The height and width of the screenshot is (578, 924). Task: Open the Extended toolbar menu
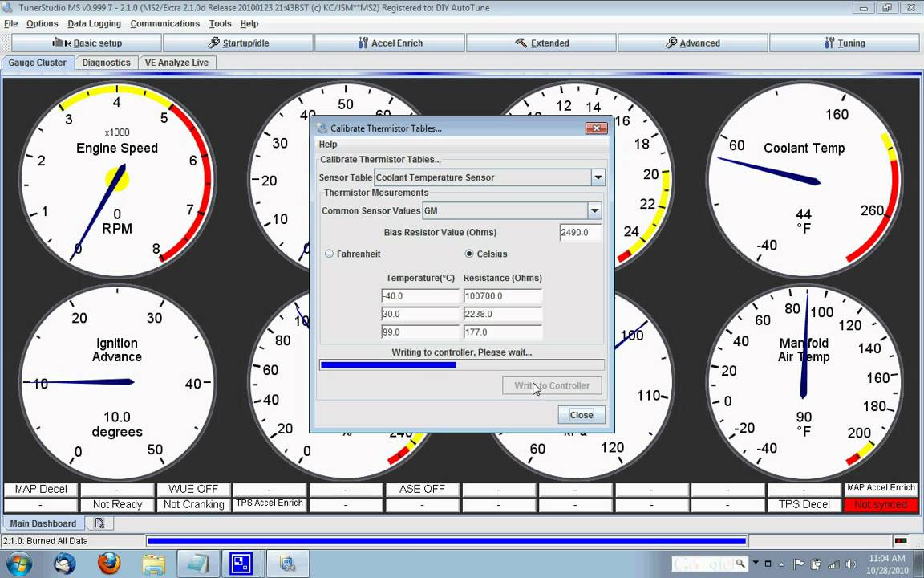click(541, 43)
